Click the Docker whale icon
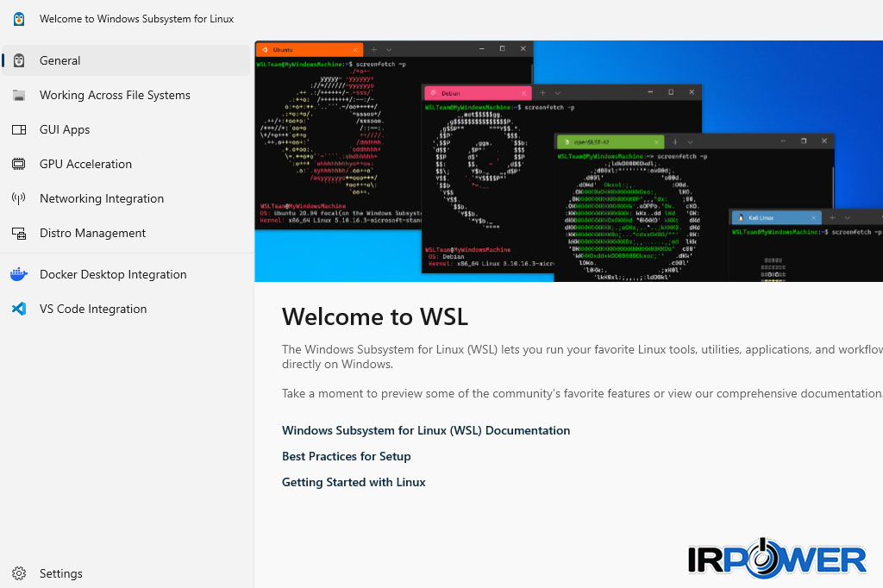Viewport: 883px width, 588px height. click(19, 274)
